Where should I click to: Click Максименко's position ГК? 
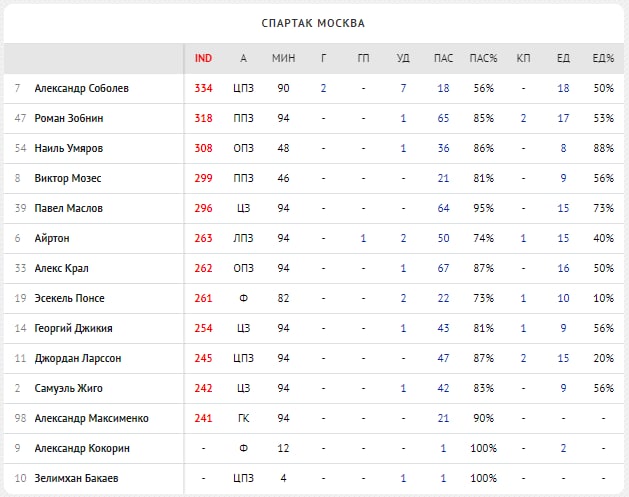click(x=243, y=418)
